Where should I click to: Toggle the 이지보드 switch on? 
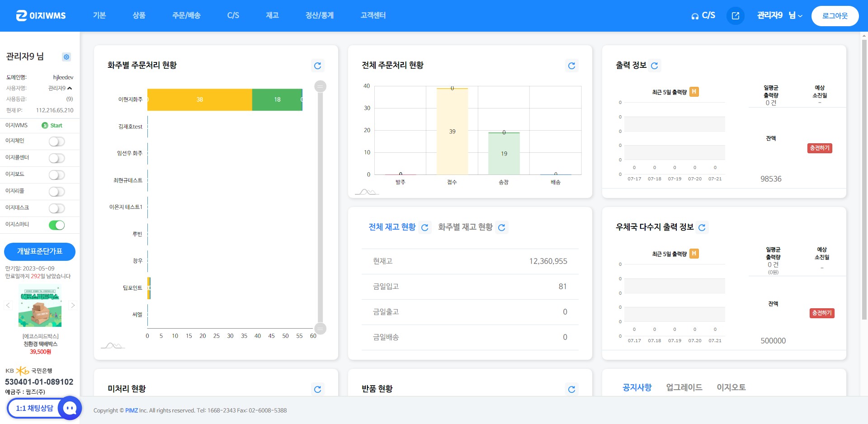point(57,175)
